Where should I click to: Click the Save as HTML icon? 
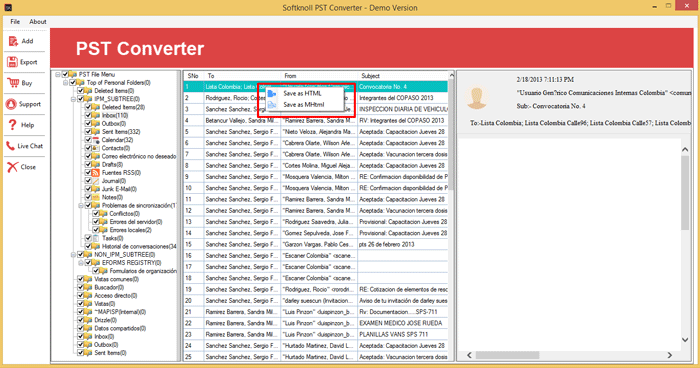pos(271,93)
